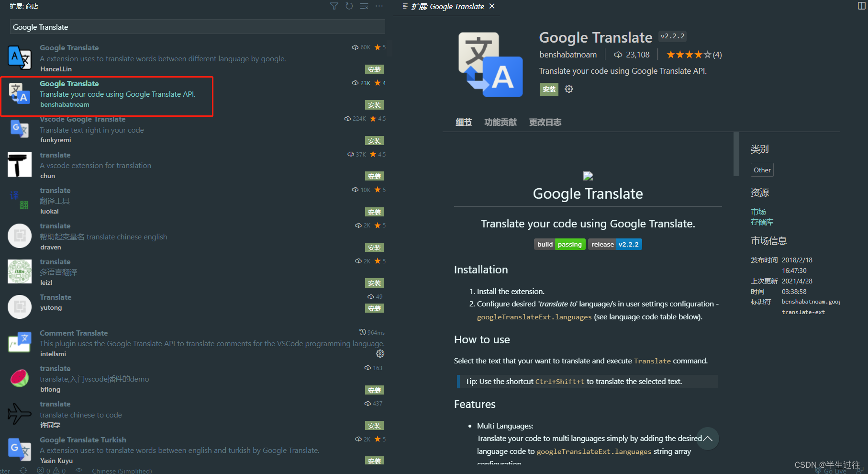Switch to the 更改日志 changelog tab
The image size is (868, 474).
pos(545,123)
